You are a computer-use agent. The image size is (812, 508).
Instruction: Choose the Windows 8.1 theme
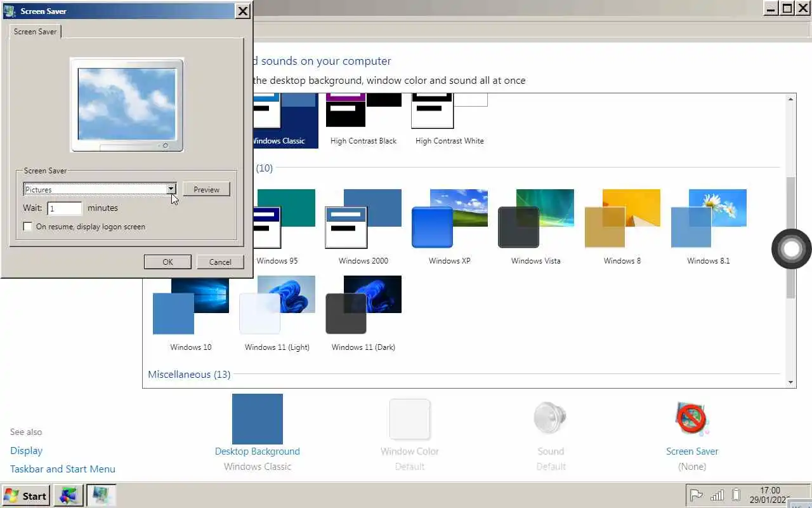coord(708,227)
